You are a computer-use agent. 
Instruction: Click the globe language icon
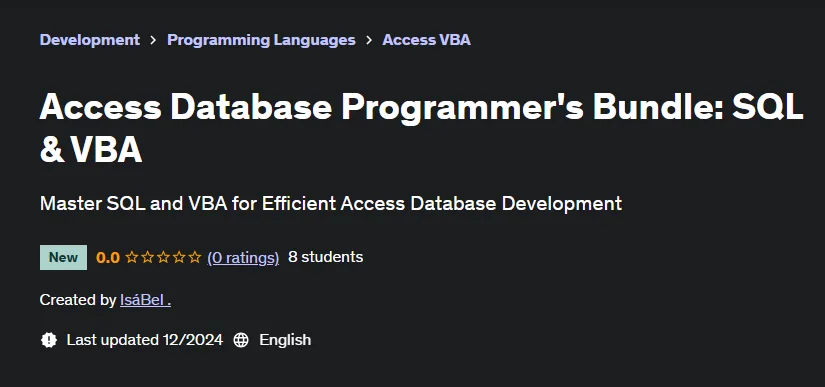(241, 340)
